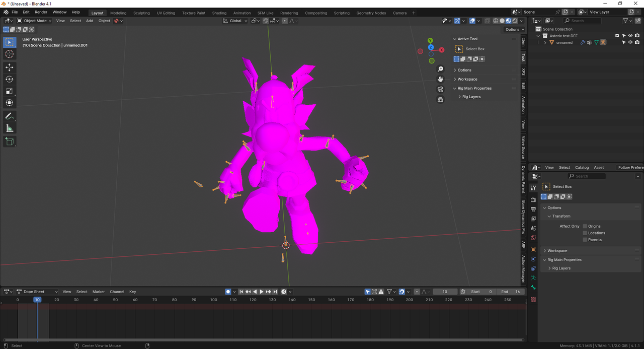Activate the Transform tool

(10, 103)
